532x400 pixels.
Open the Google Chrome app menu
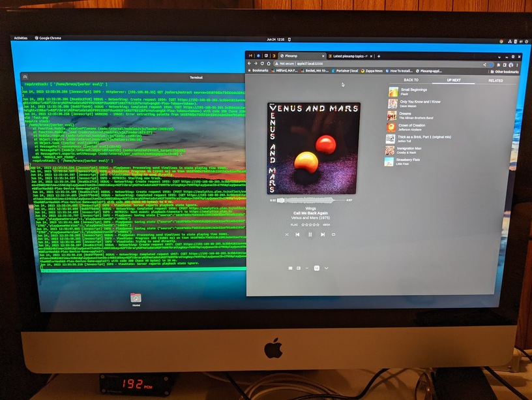48,38
